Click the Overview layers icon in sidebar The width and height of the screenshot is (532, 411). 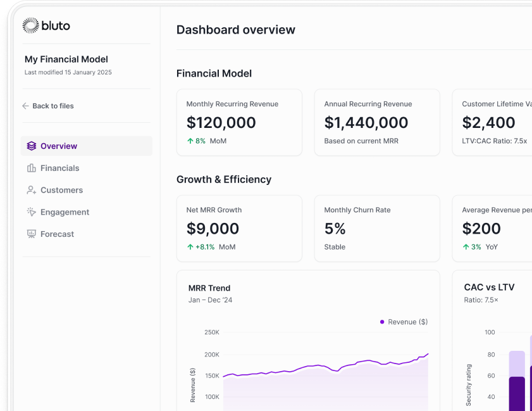click(32, 146)
